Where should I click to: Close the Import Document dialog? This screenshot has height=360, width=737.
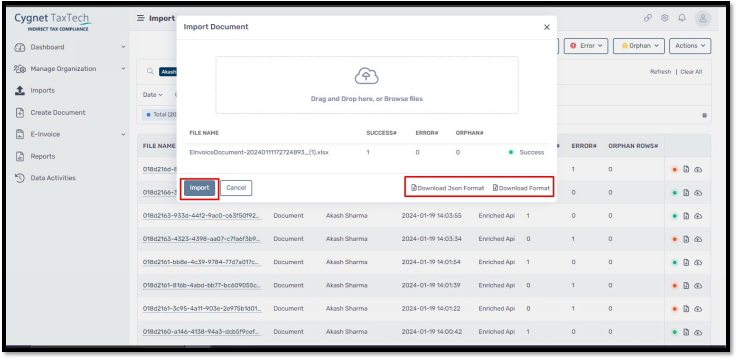click(547, 27)
